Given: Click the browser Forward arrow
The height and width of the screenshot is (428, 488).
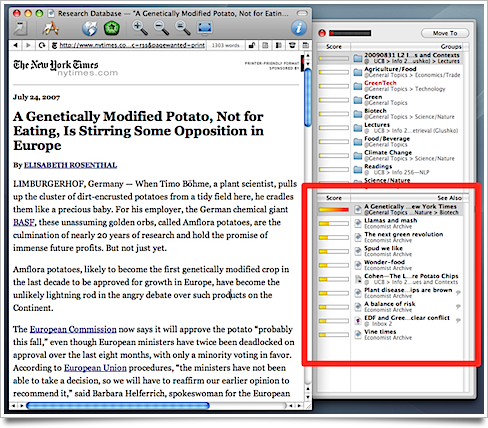Looking at the screenshot, I should (28, 45).
